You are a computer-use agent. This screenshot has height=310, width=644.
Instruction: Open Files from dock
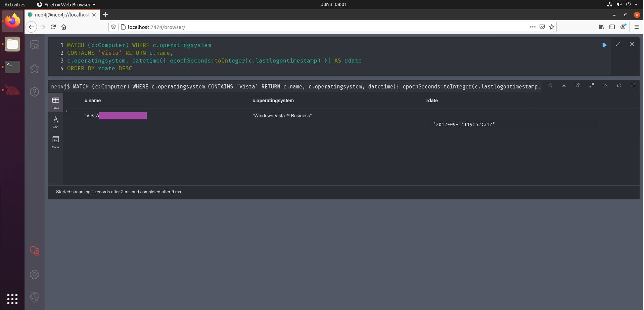12,44
